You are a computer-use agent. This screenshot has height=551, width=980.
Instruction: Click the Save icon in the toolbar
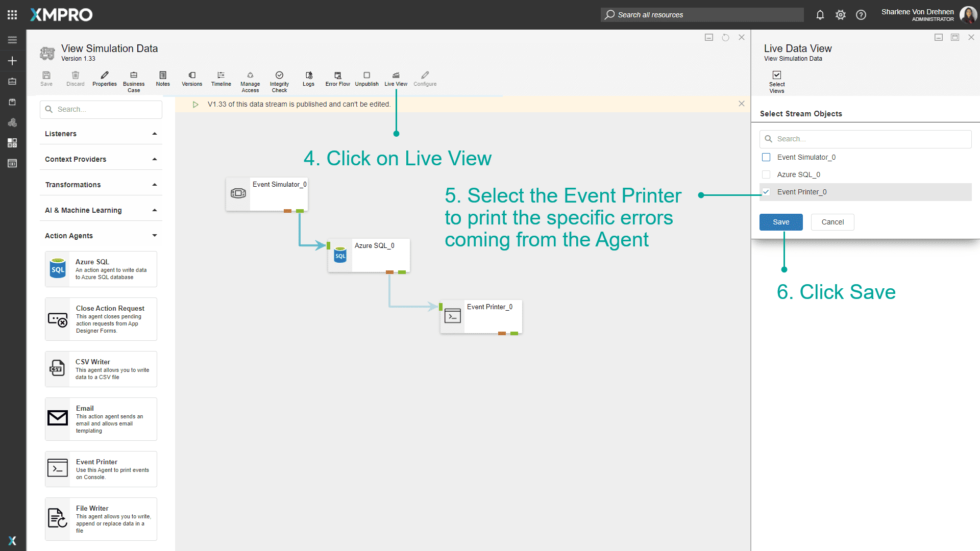pos(46,79)
